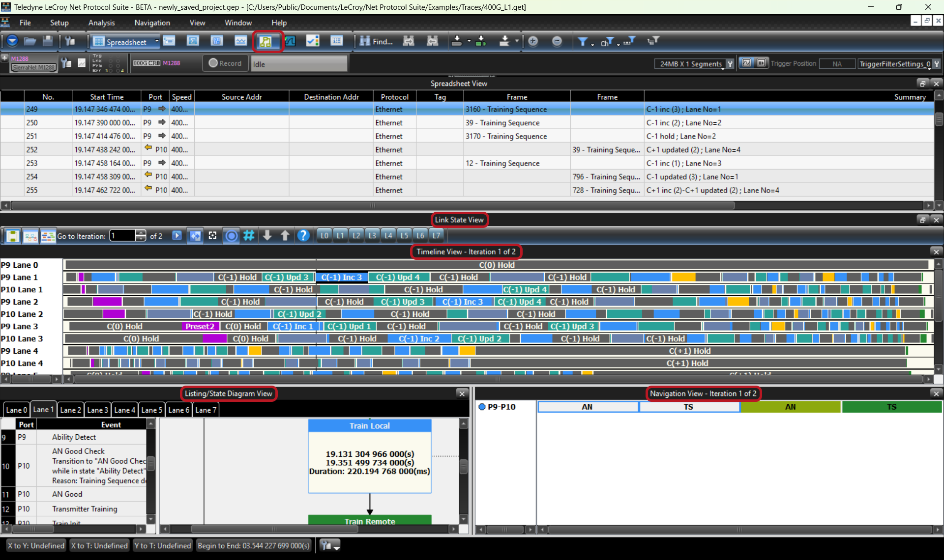Click the down arrow navigation icon

click(267, 236)
